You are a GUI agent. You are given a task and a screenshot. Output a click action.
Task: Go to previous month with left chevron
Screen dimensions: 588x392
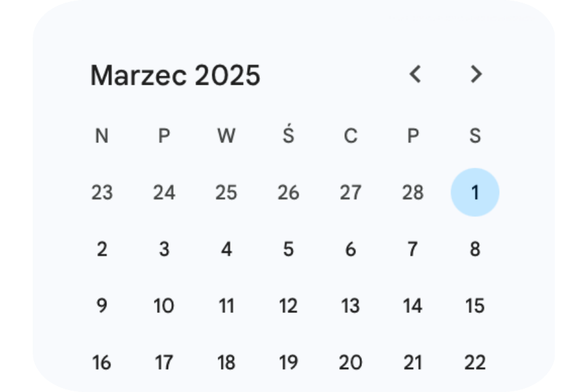[415, 74]
